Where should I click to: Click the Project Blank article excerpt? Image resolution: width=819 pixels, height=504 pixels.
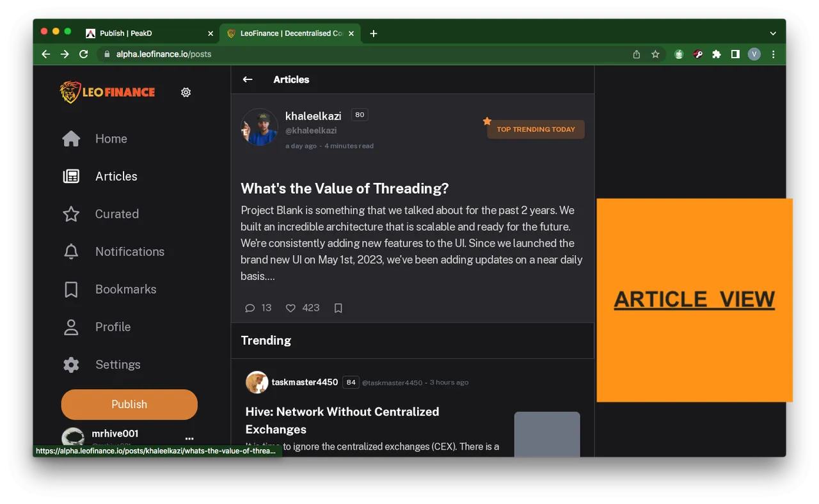point(411,243)
